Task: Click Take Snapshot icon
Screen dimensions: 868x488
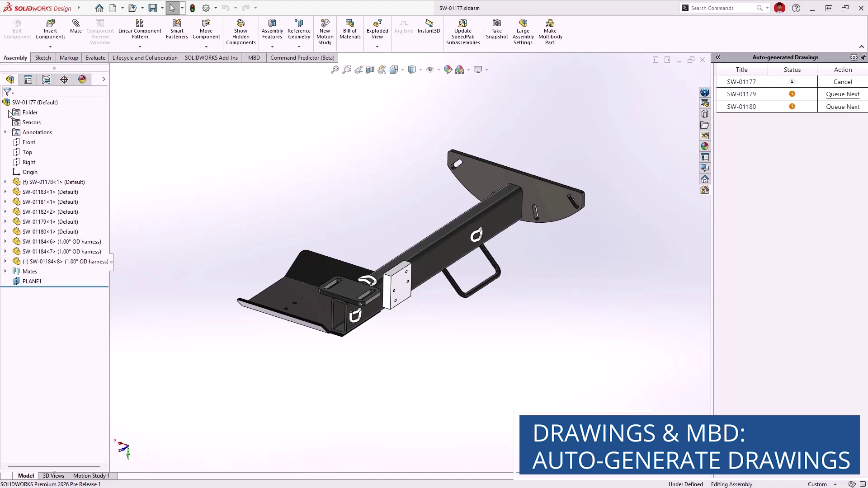Action: (x=496, y=23)
